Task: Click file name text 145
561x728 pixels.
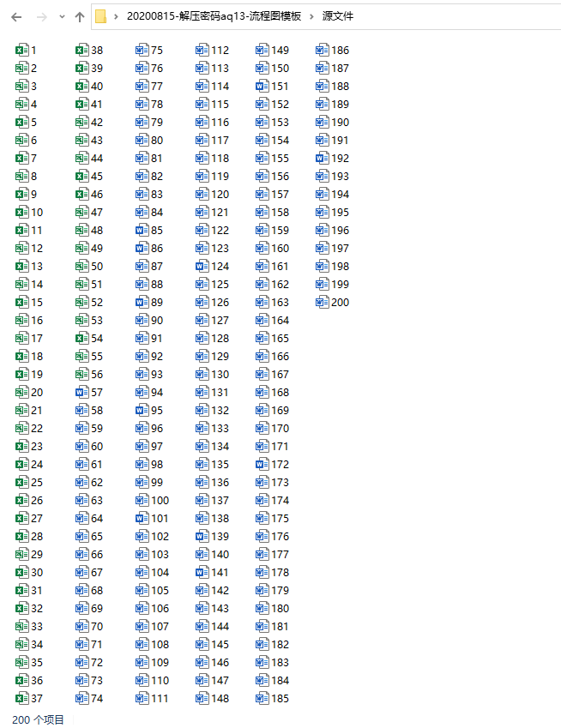Action: [220, 645]
